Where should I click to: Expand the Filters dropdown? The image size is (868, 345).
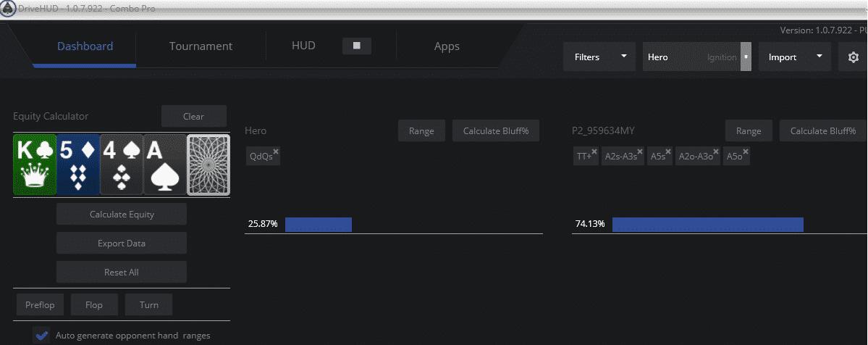(599, 57)
